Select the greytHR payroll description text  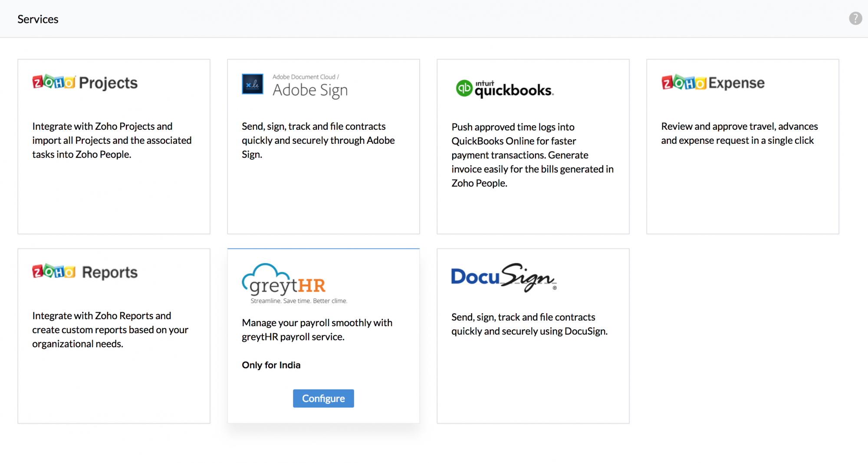(x=317, y=330)
